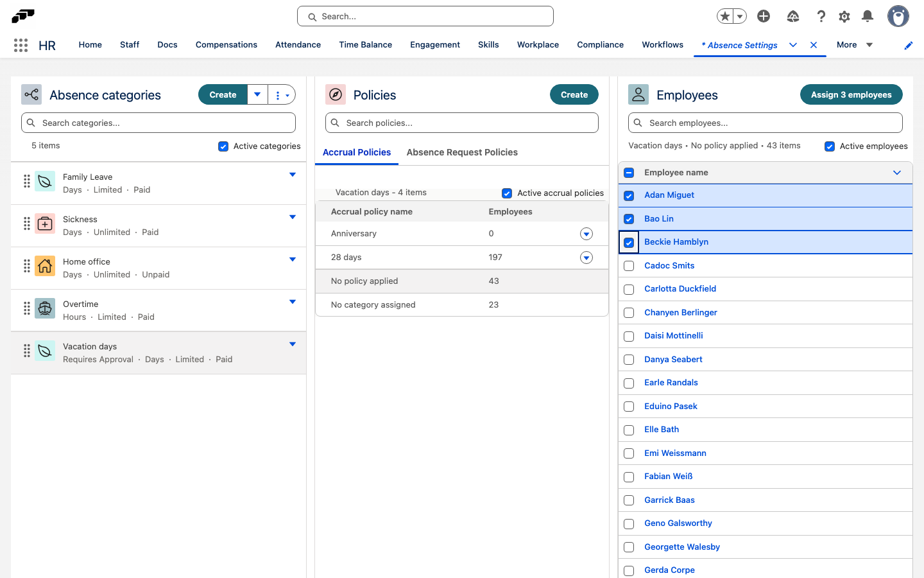Uncheck the Adan Miguet checkbox
This screenshot has width=924, height=578.
tap(629, 196)
